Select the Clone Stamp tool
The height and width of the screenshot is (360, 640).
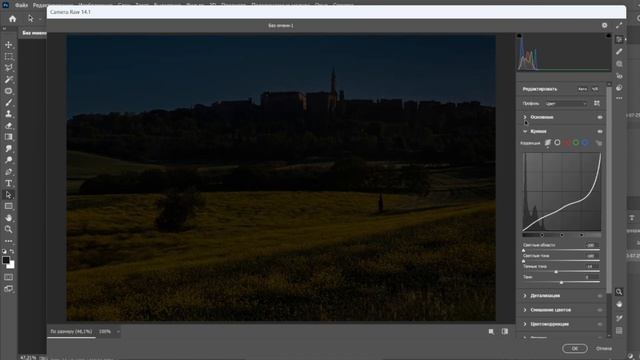click(9, 114)
